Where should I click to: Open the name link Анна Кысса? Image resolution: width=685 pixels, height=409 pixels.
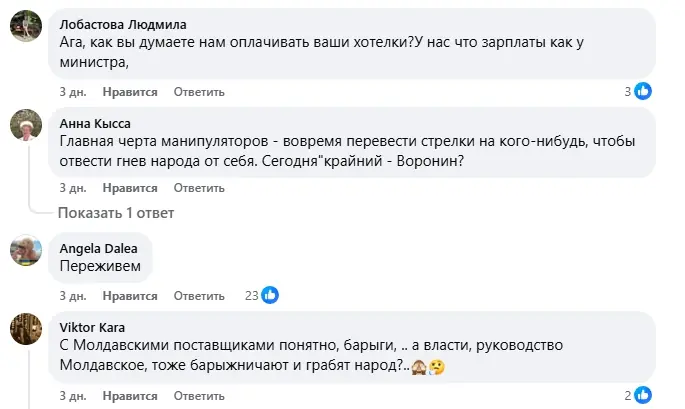point(95,124)
